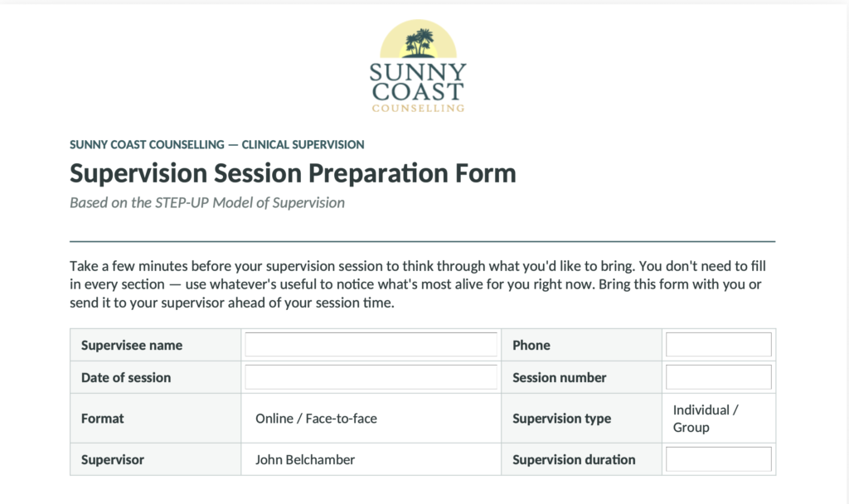Click the Session number label cell
Viewport: 849px width, 504px height.
coord(581,377)
